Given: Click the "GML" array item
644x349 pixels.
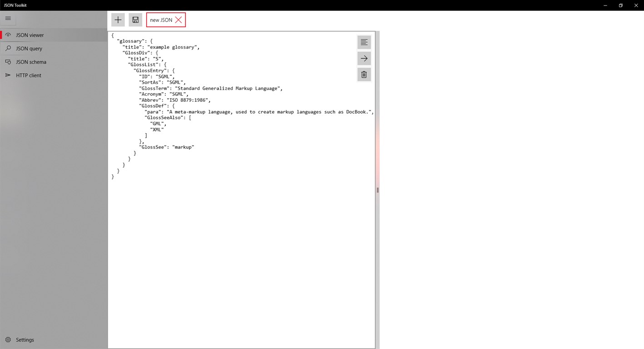Looking at the screenshot, I should click(158, 124).
